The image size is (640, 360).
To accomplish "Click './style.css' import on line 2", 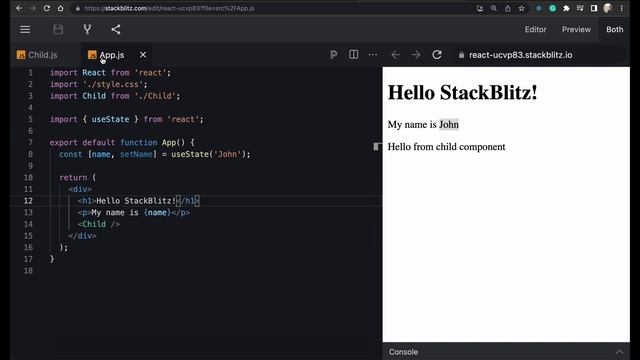I will tap(113, 84).
